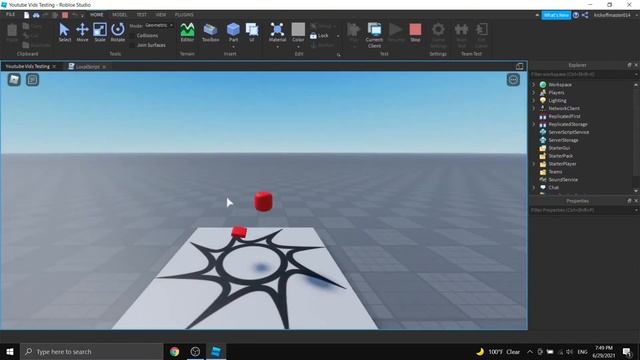Viewport: 640px width, 360px height.
Task: Expand the Lighting tree node arrow
Action: click(533, 100)
